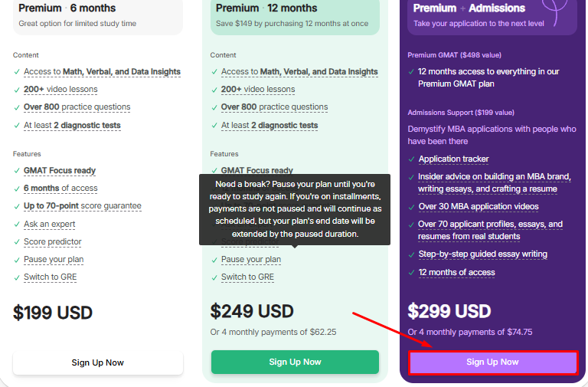Click checkmark beside Over 30 MBA application videos

tap(411, 207)
